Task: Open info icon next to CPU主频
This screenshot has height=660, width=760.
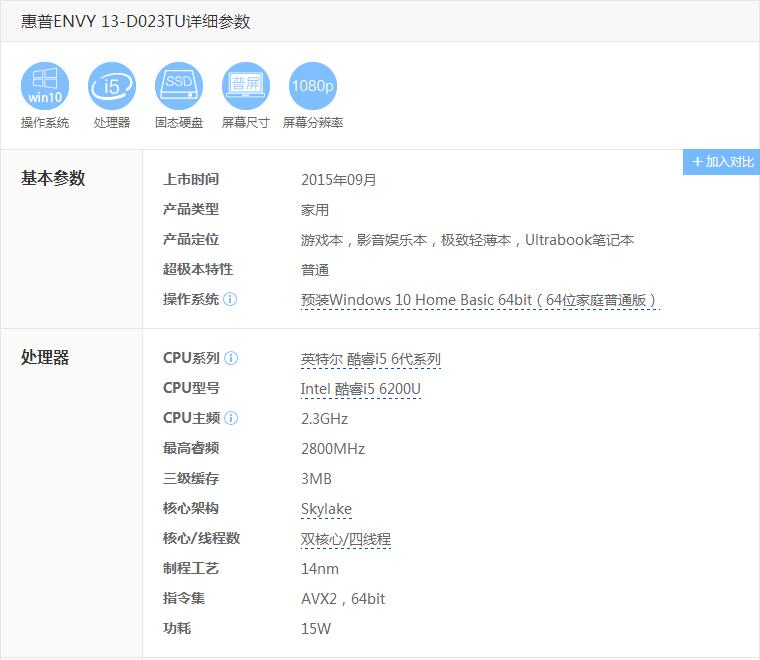Action: coord(231,418)
